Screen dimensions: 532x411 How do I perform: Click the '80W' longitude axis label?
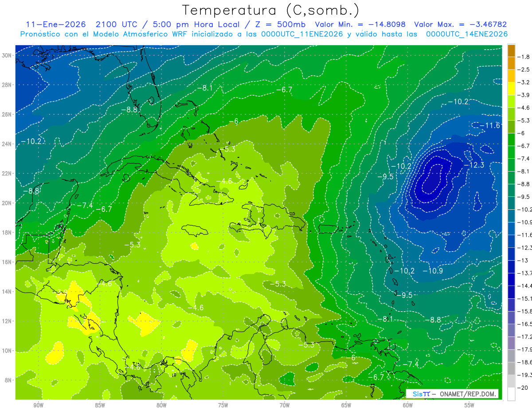161,405
